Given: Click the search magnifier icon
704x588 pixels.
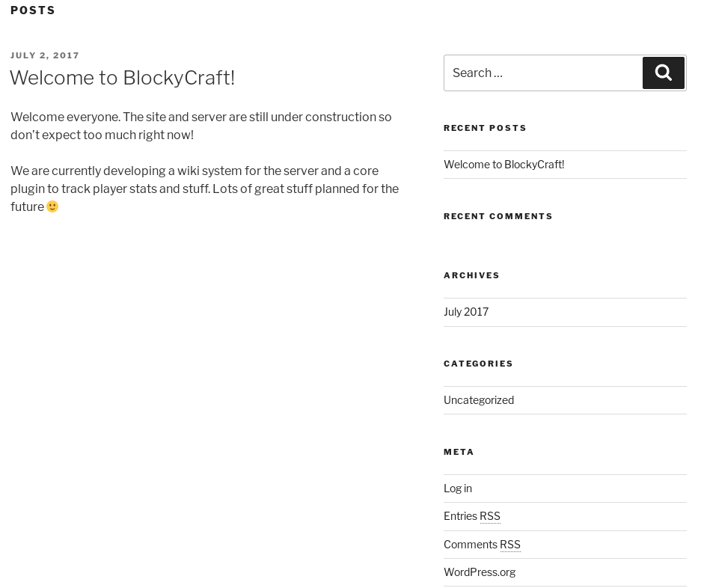Looking at the screenshot, I should 663,73.
